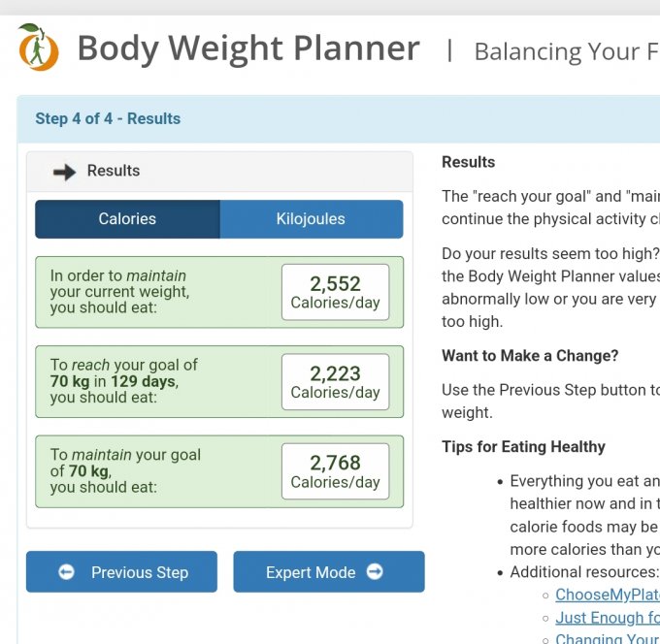
Task: Click the "Body Weight Planner" page title
Action: 248,48
